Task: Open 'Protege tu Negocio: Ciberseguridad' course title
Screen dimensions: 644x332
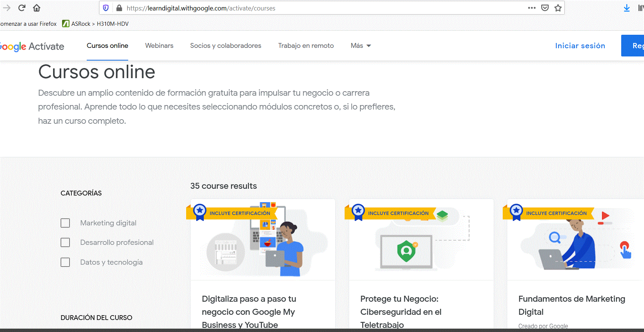Action: tap(401, 312)
